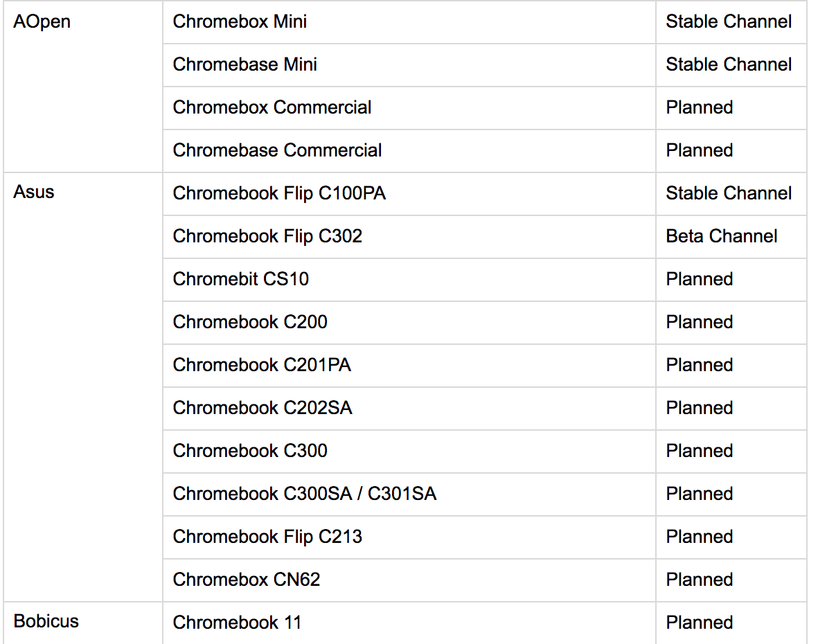
Task: Click the Bobicus manufacturer cell
Action: click(46, 621)
